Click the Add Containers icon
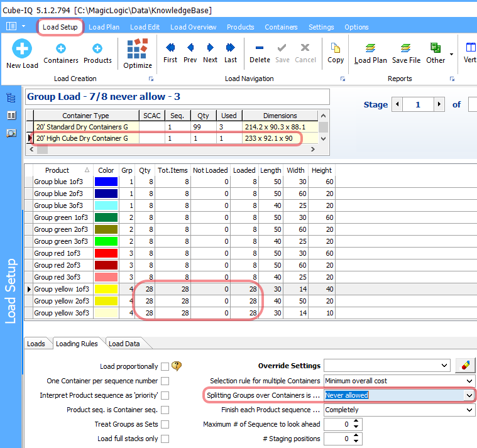This screenshot has height=448, width=477. [61, 48]
